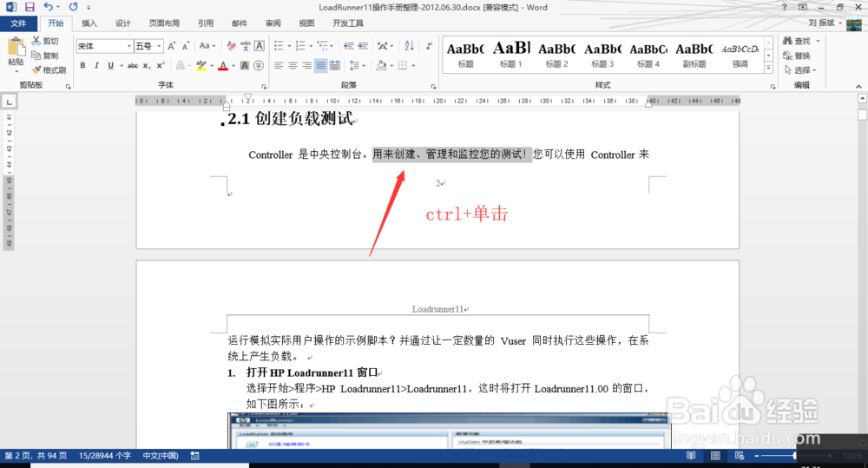Screen dimensions: 868x468
Task: Decrease paragraph indent
Action: (x=349, y=46)
